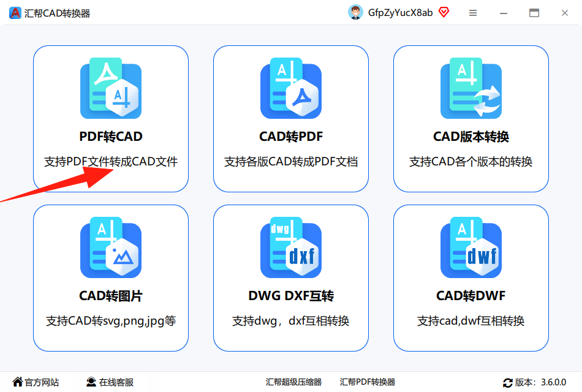Image resolution: width=582 pixels, height=392 pixels.
Task: Click the 支持PDF文件转成CAD文件 description
Action: click(111, 162)
